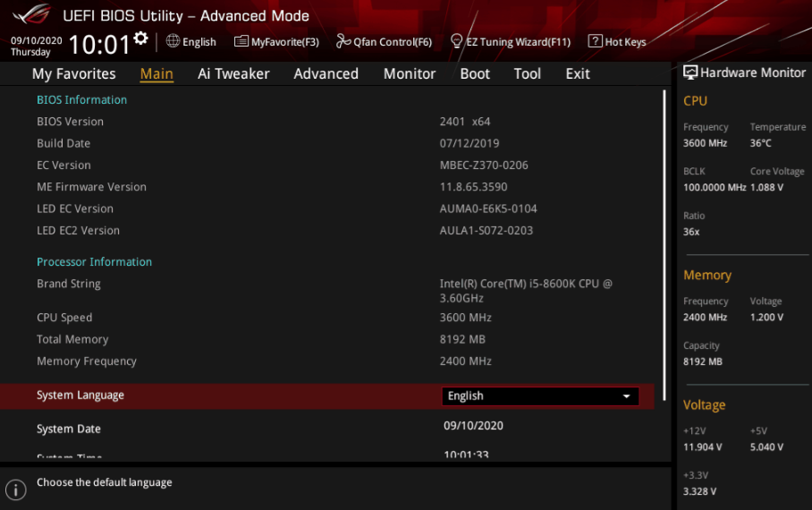Viewport: 812px width, 510px height.
Task: Click the Intel Core i5-8600K brand string value
Action: [x=526, y=291]
